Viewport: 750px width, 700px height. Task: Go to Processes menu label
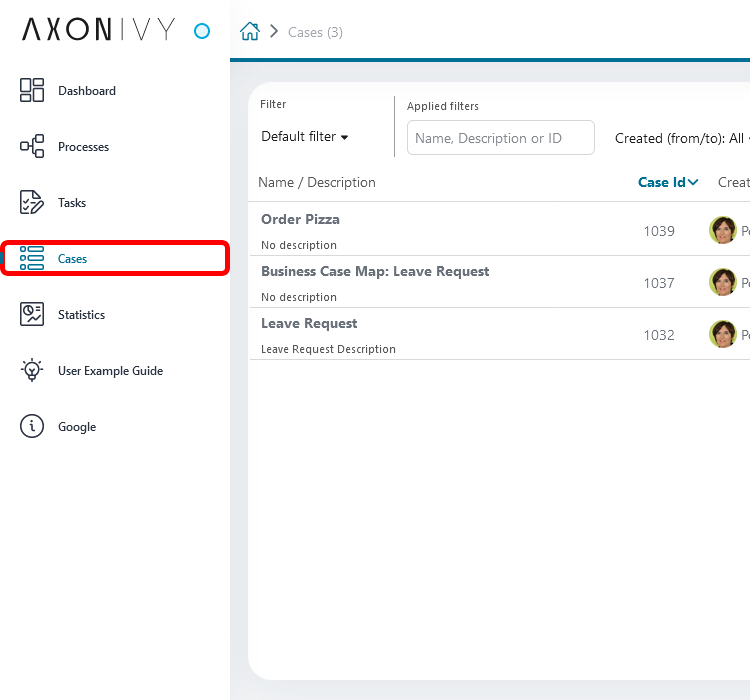[x=84, y=147]
